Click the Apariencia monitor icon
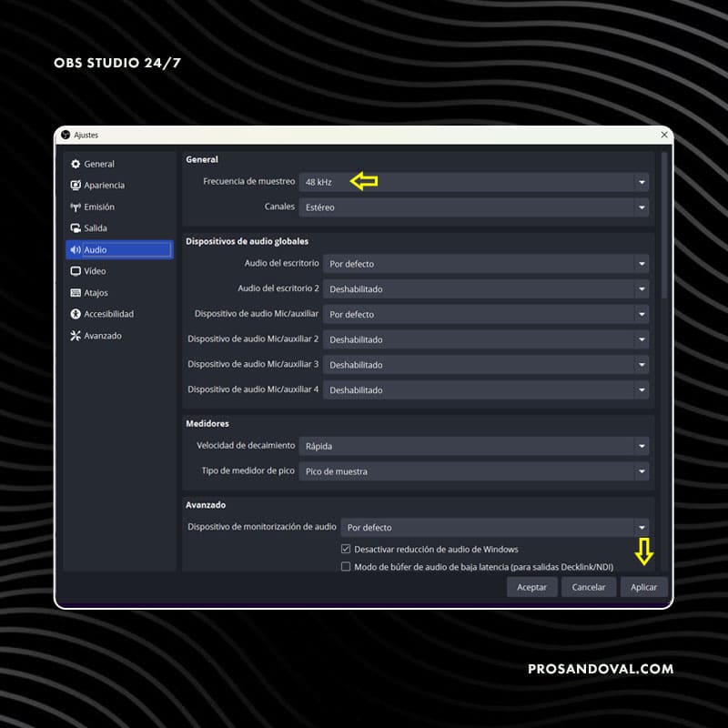The image size is (728, 728). (x=76, y=186)
